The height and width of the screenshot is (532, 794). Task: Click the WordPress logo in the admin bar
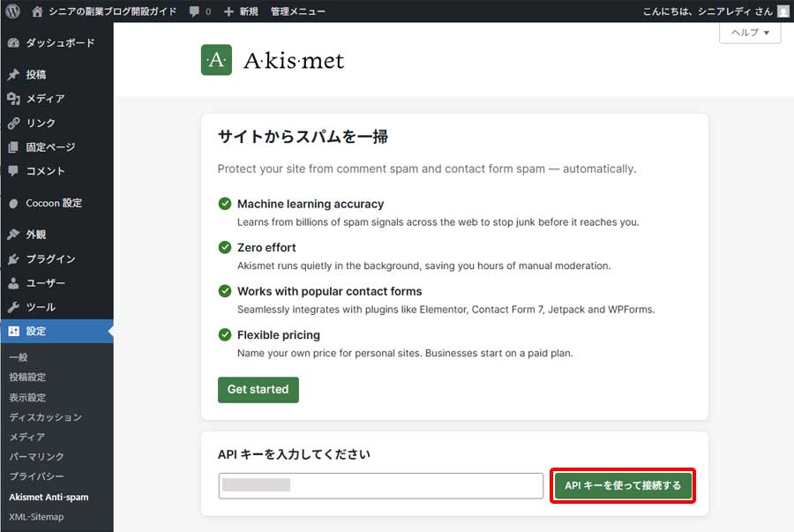(13, 11)
